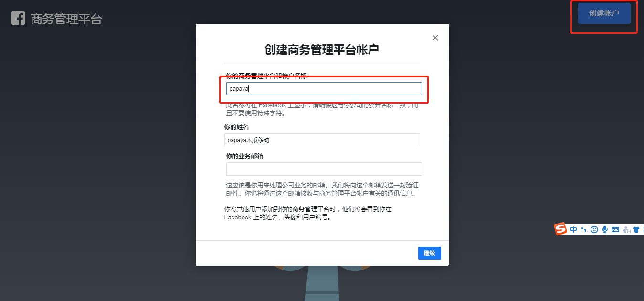Focus the account name field containing papaya
Image resolution: width=644 pixels, height=301 pixels.
324,89
